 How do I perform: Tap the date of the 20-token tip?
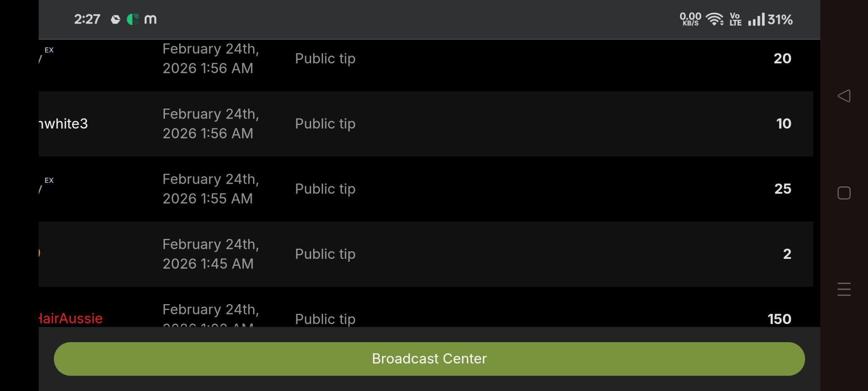point(210,58)
